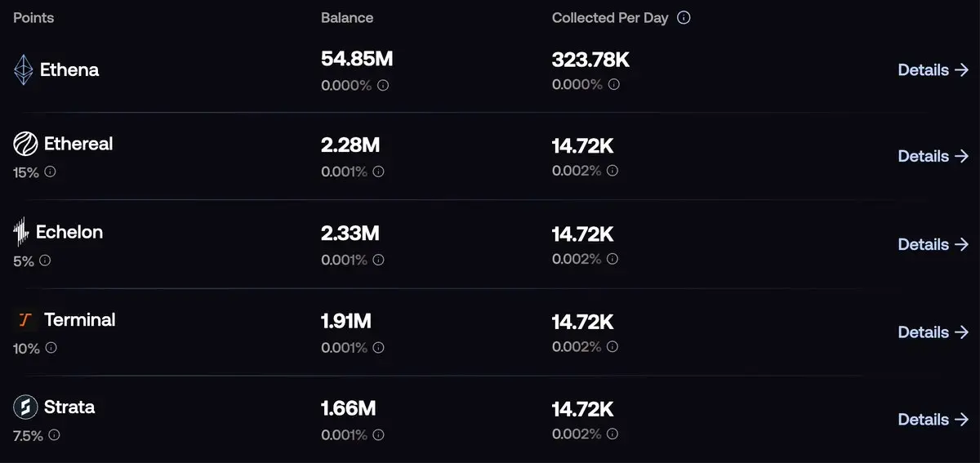The image size is (980, 463).
Task: Click info icon next to Terminal 10%
Action: click(x=51, y=348)
